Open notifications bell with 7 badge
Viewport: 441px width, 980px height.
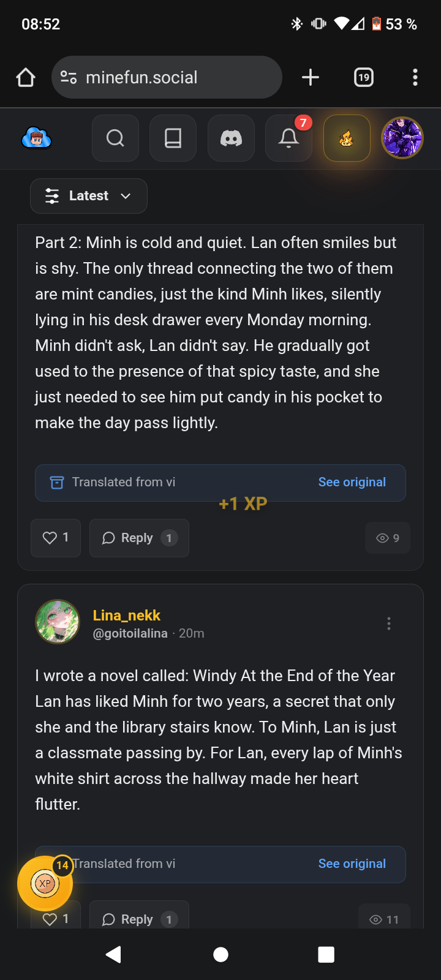point(288,138)
